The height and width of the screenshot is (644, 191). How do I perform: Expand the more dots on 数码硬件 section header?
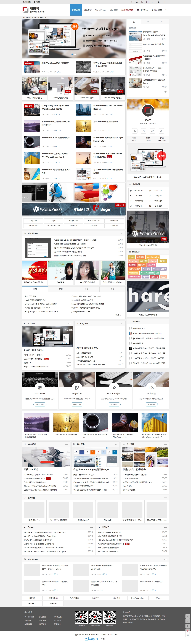click(x=166, y=498)
